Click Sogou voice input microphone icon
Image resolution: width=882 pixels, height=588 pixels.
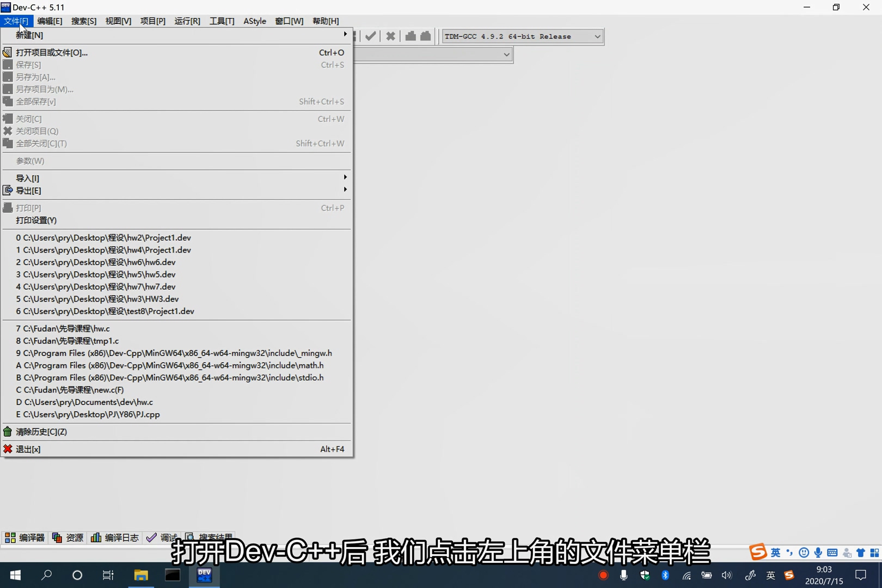click(x=818, y=553)
